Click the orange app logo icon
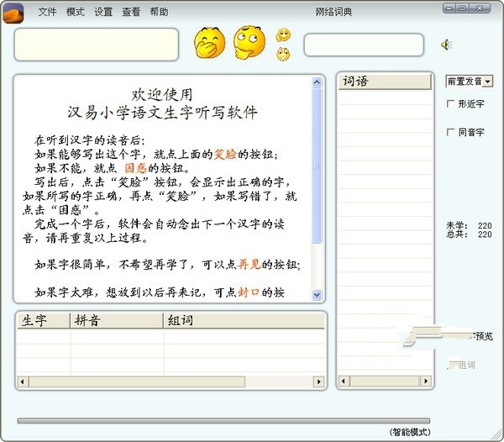 tap(13, 13)
